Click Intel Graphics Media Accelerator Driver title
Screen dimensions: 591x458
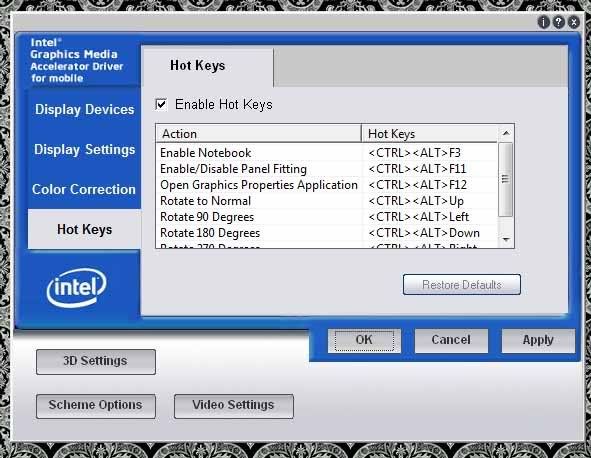[77, 60]
